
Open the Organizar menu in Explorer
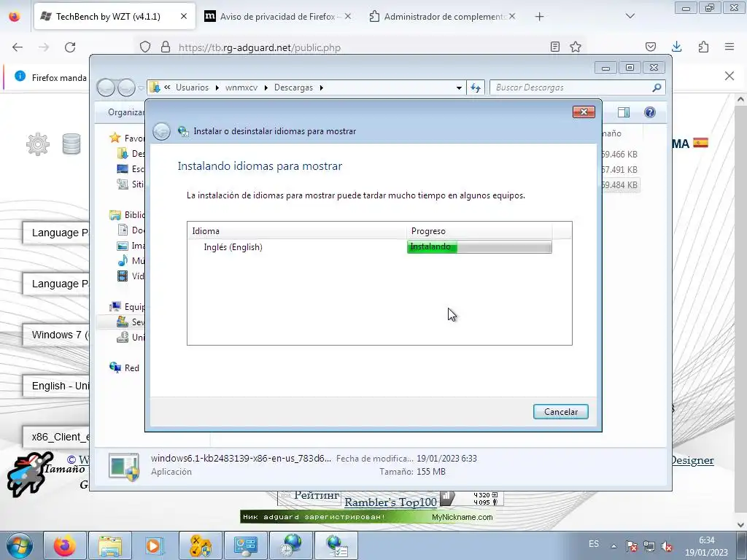tap(125, 112)
